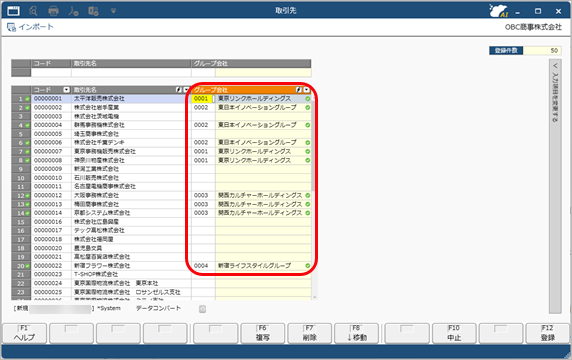Click small icon next to データコンバート
The width and height of the screenshot is (572, 360).
pyautogui.click(x=202, y=309)
